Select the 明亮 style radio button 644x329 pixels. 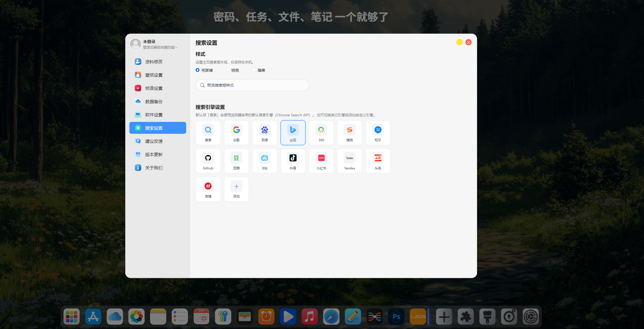click(228, 70)
